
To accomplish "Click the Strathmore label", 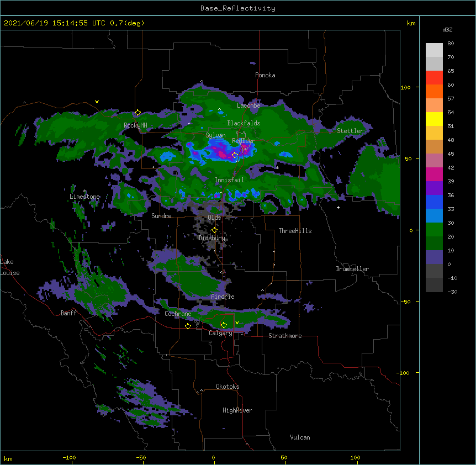I will point(285,336).
